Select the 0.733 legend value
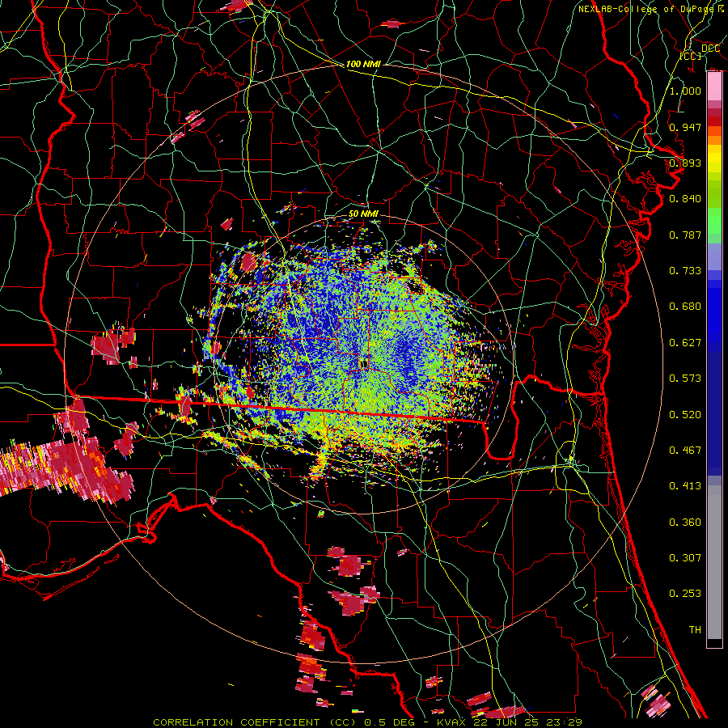 point(685,271)
